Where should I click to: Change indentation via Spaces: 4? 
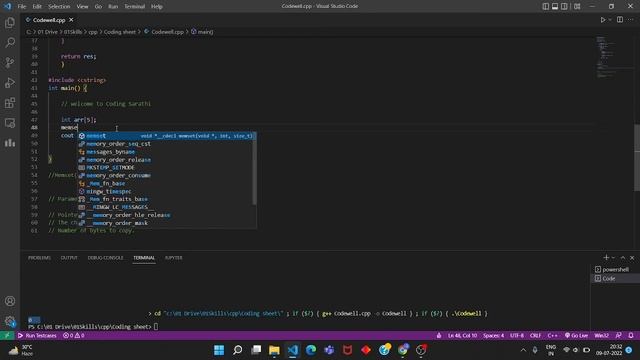[493, 336]
